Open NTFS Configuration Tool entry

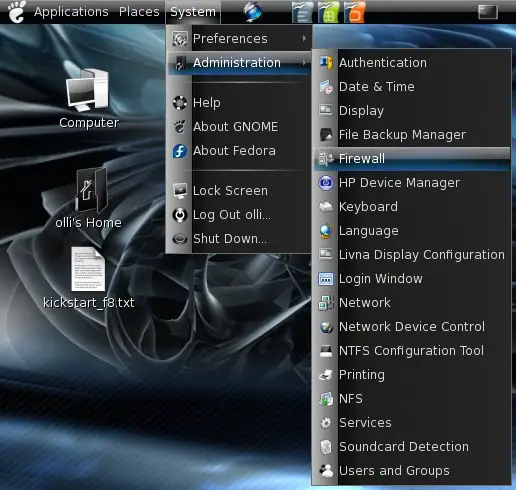(412, 351)
